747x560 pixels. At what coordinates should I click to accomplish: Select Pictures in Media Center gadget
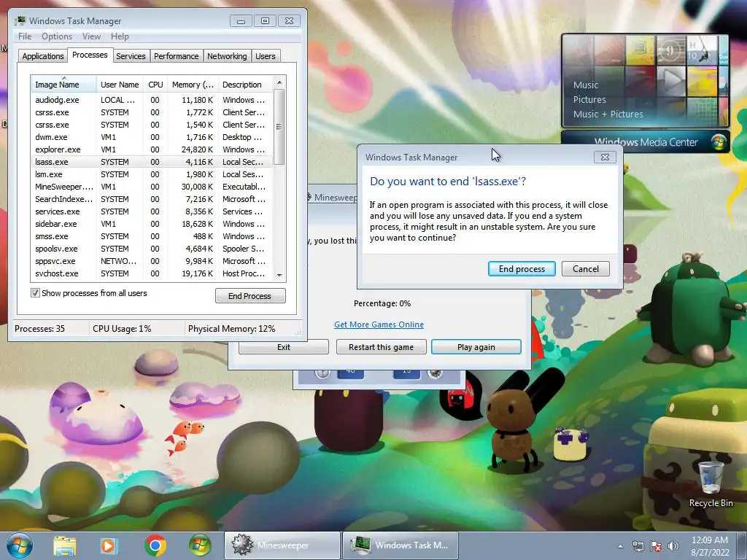589,99
